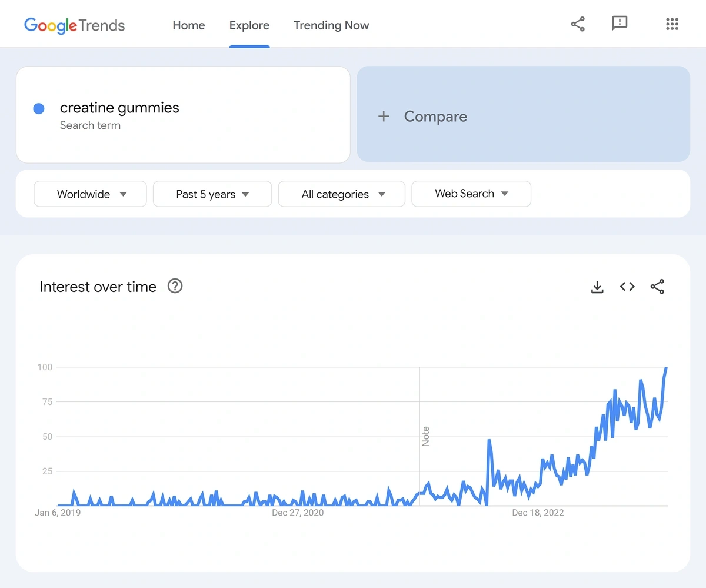Click the Jan 6, 2019 axis label
The image size is (706, 588).
pos(58,513)
